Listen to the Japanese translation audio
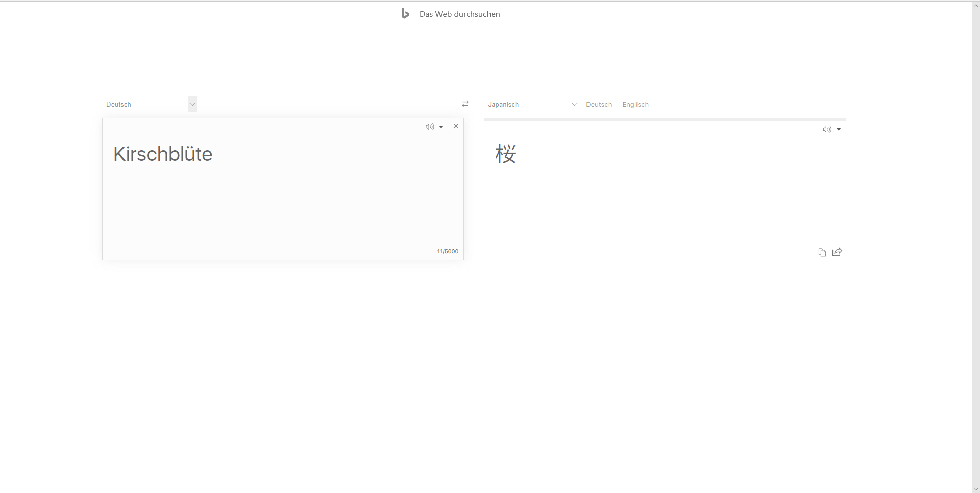The height and width of the screenshot is (493, 980). point(827,129)
